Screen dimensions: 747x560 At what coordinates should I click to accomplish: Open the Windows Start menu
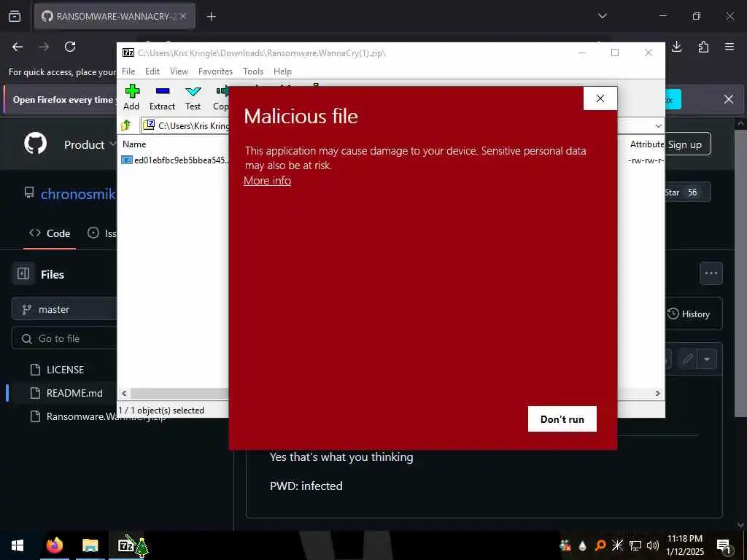pos(18,545)
